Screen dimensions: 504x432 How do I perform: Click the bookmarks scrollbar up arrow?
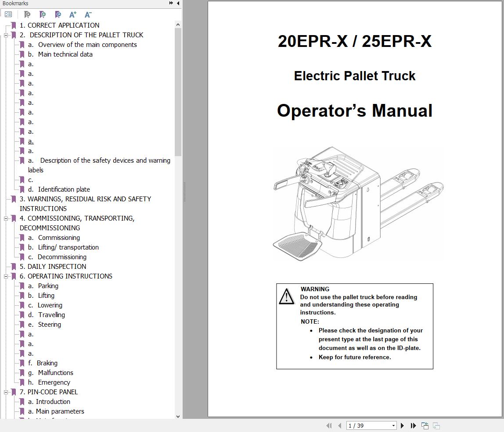tap(178, 25)
